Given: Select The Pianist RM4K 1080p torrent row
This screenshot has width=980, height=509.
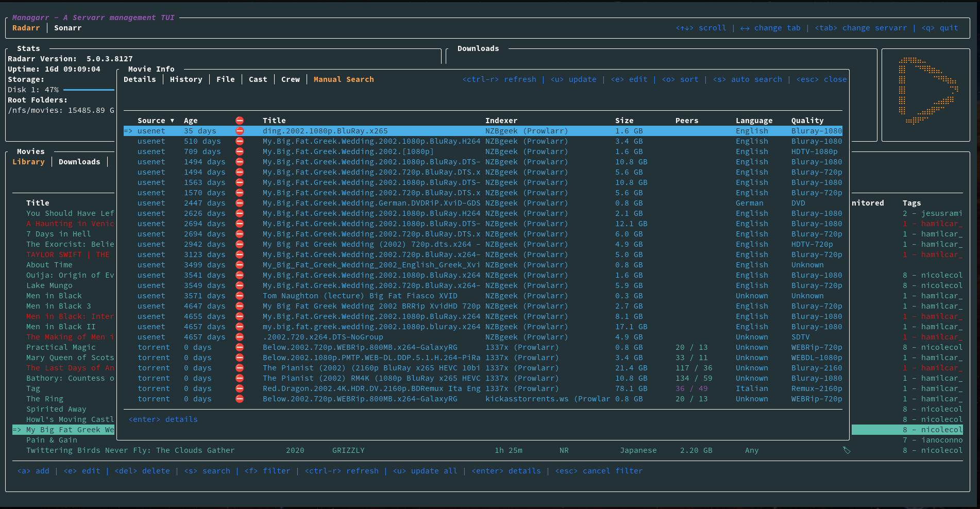Looking at the screenshot, I should point(371,378).
